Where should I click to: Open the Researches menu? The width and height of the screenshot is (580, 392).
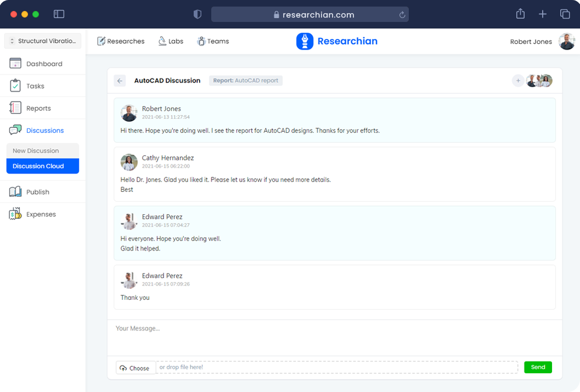[x=121, y=41]
